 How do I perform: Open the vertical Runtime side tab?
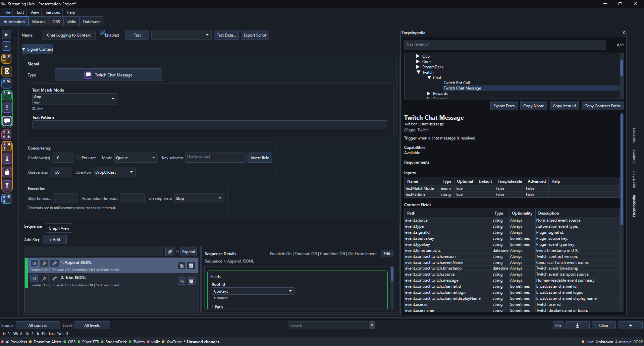click(x=634, y=157)
